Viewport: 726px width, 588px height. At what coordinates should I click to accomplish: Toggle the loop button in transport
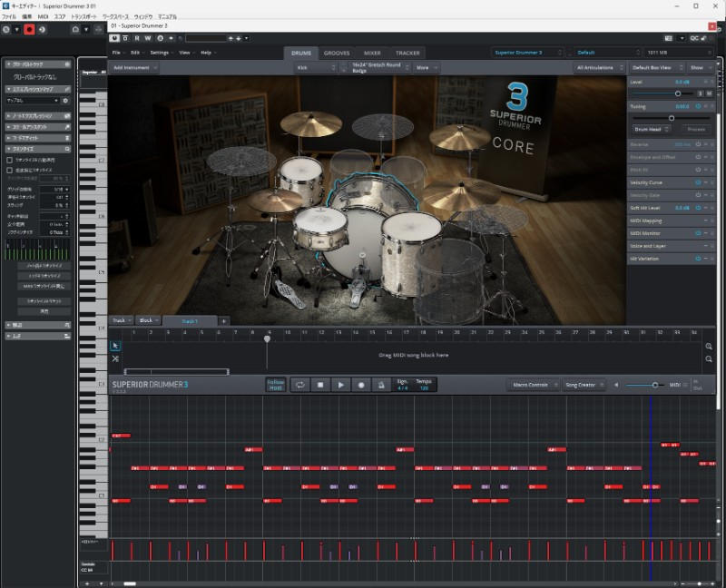(299, 385)
